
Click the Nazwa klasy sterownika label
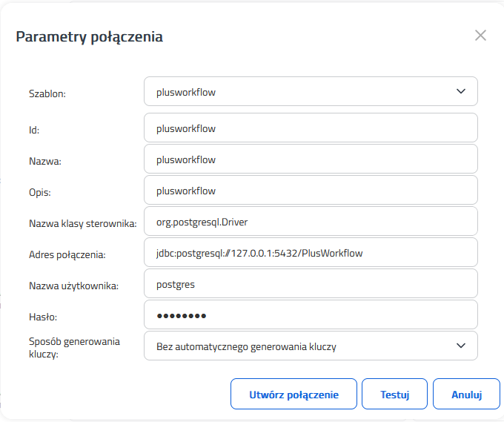[83, 223]
